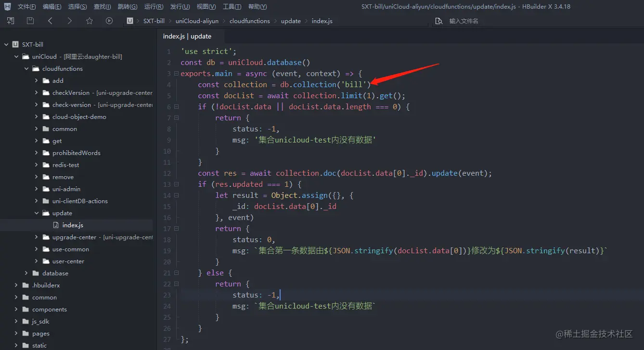Click cloudfunctions in the breadcrumb path
644x350 pixels.
point(250,21)
